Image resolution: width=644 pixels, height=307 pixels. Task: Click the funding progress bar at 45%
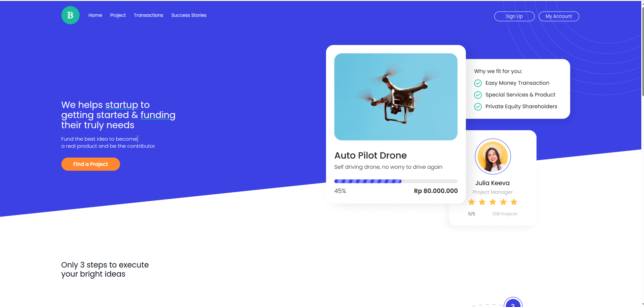396,181
